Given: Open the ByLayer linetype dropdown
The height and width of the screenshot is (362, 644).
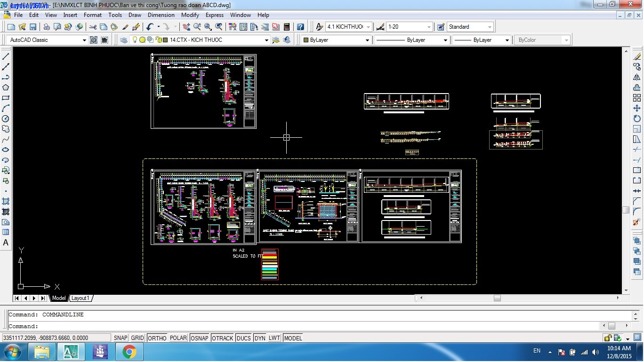Looking at the screenshot, I should pos(445,40).
